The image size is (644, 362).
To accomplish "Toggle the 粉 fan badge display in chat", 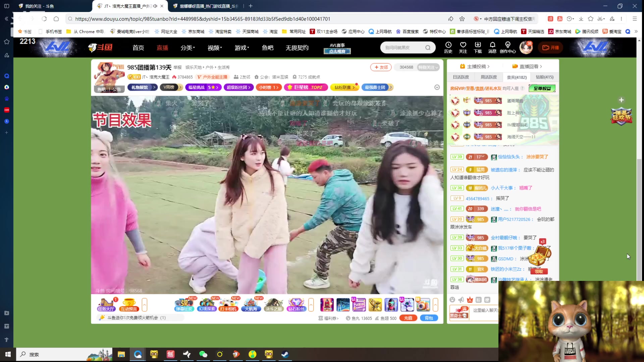I will tap(479, 300).
